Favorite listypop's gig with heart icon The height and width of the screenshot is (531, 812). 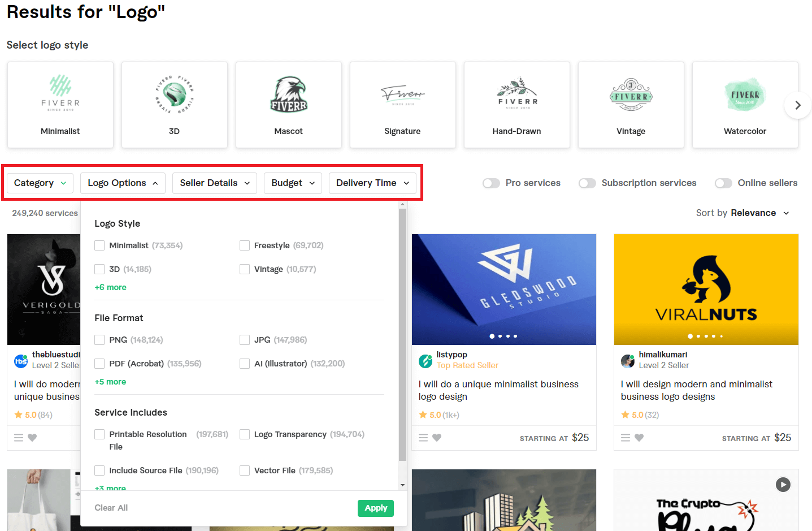click(x=437, y=438)
